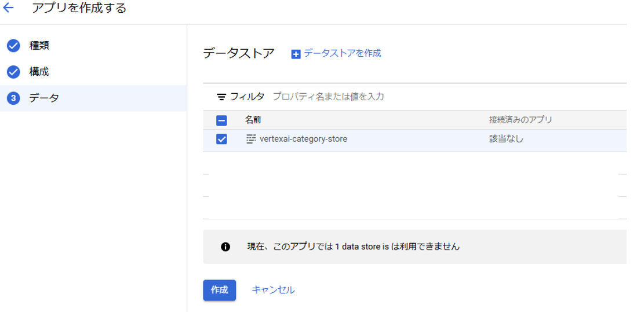Click the 接続済みのアプリ column header
The height and width of the screenshot is (312, 644).
click(521, 120)
